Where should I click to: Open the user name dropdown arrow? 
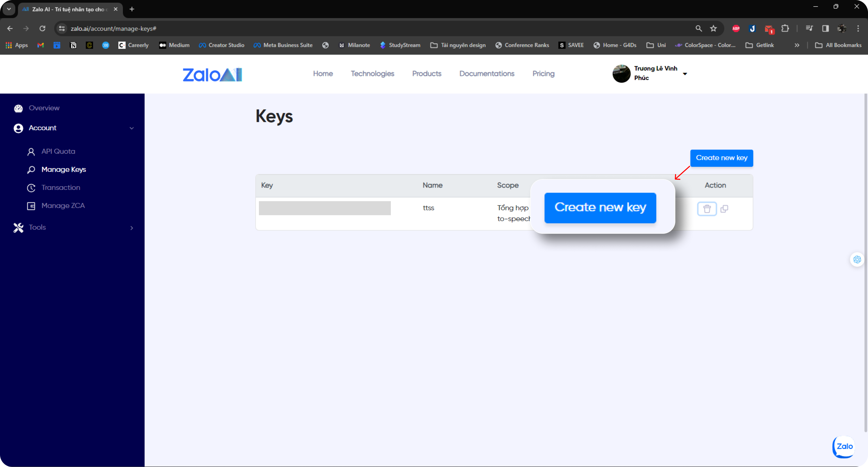pyautogui.click(x=685, y=74)
